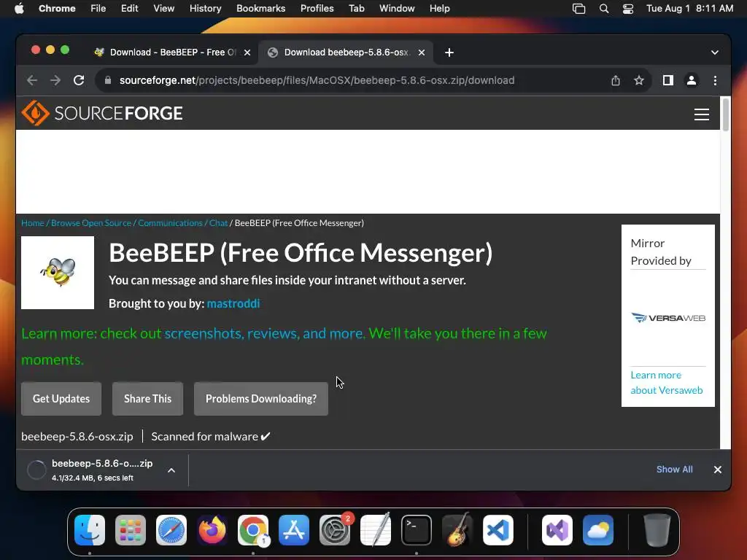The image size is (747, 560).
Task: Open the mastroddi author link
Action: pyautogui.click(x=233, y=303)
